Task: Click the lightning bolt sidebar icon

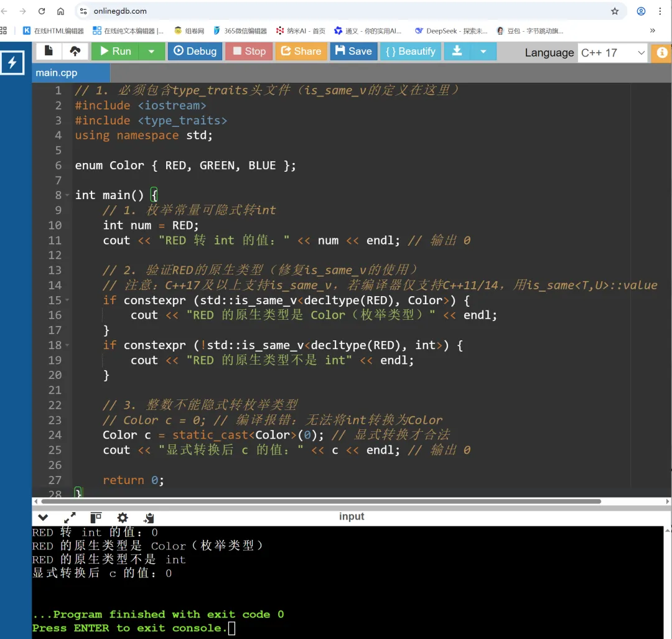Action: point(13,62)
